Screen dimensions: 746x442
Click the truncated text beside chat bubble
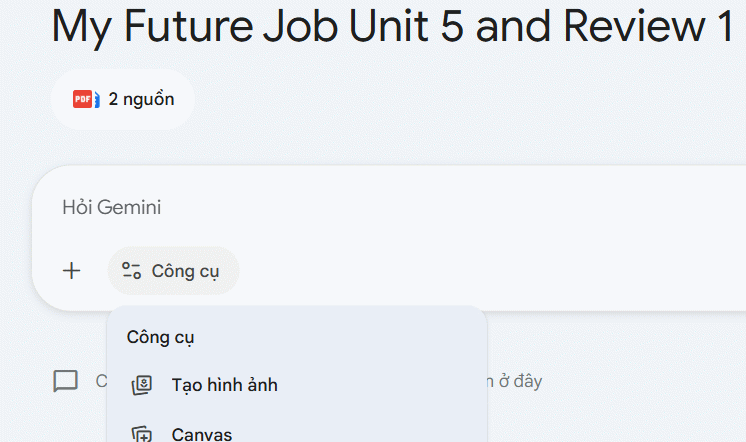(100, 381)
